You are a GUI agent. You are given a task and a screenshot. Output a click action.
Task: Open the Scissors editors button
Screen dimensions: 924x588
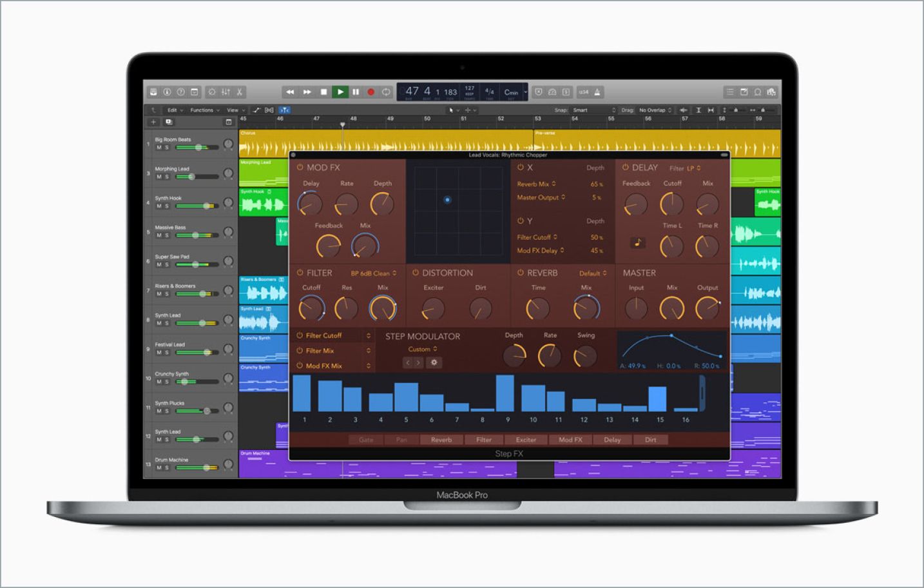pyautogui.click(x=240, y=92)
